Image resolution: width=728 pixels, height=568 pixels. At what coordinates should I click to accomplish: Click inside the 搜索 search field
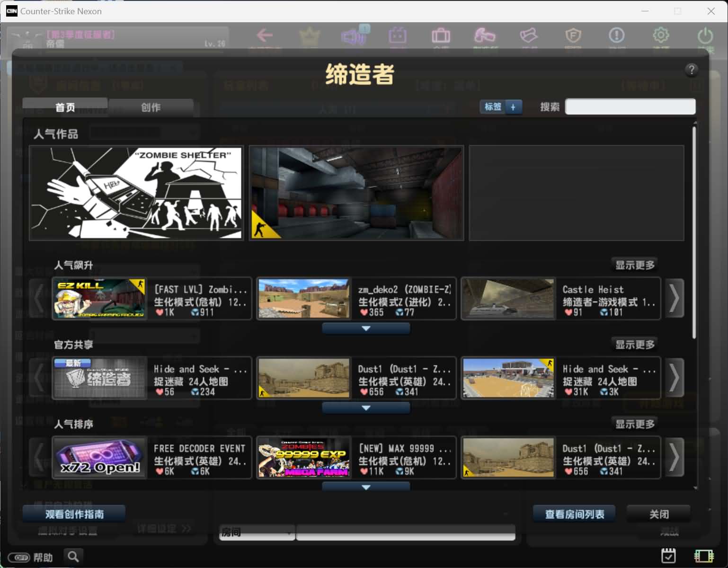tap(630, 106)
